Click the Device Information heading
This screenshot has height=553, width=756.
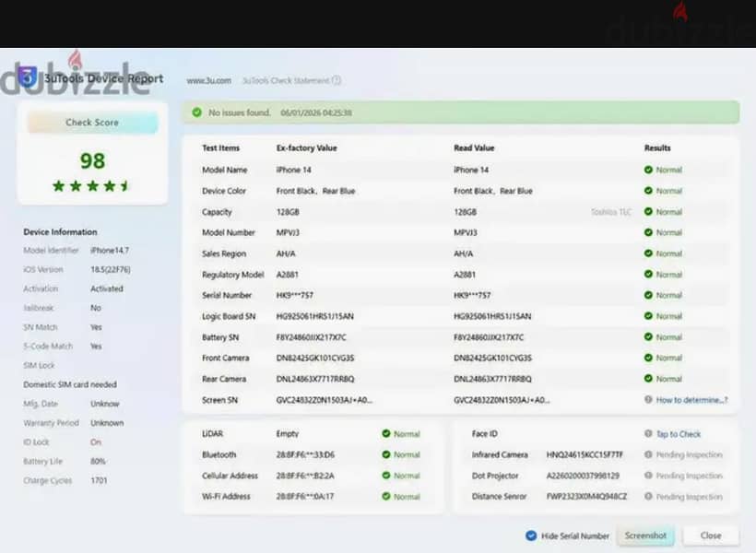pos(60,232)
